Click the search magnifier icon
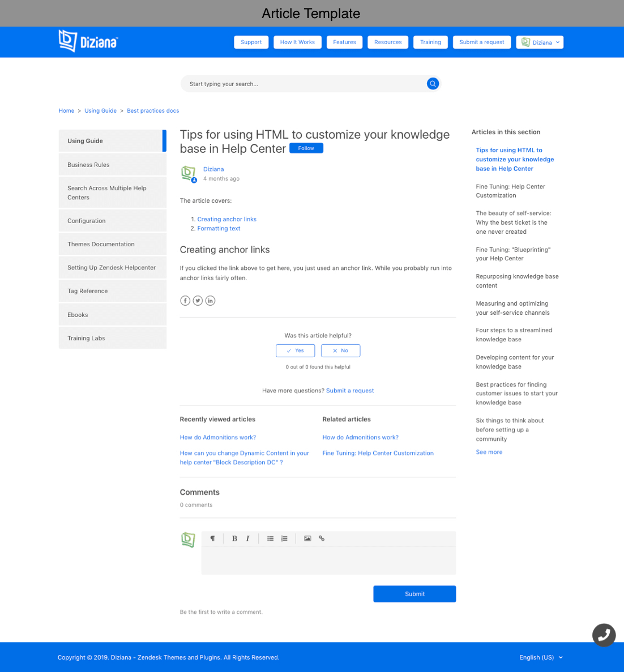This screenshot has height=672, width=624. (x=433, y=84)
